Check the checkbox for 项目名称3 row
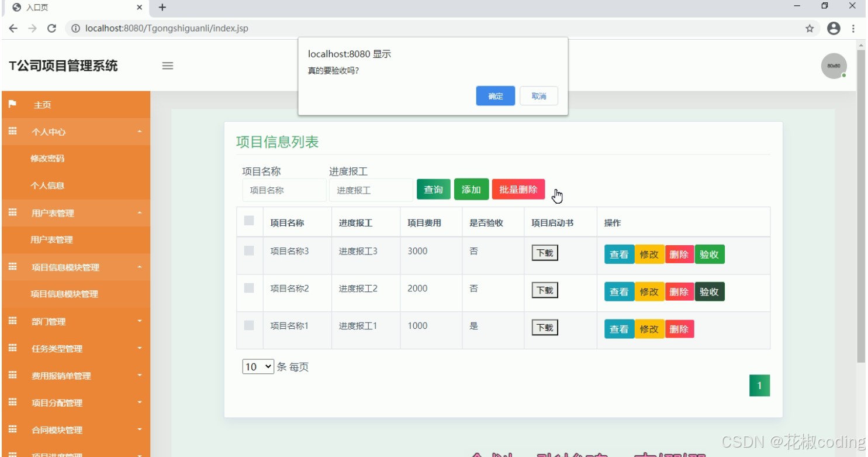Image resolution: width=868 pixels, height=457 pixels. (x=250, y=250)
